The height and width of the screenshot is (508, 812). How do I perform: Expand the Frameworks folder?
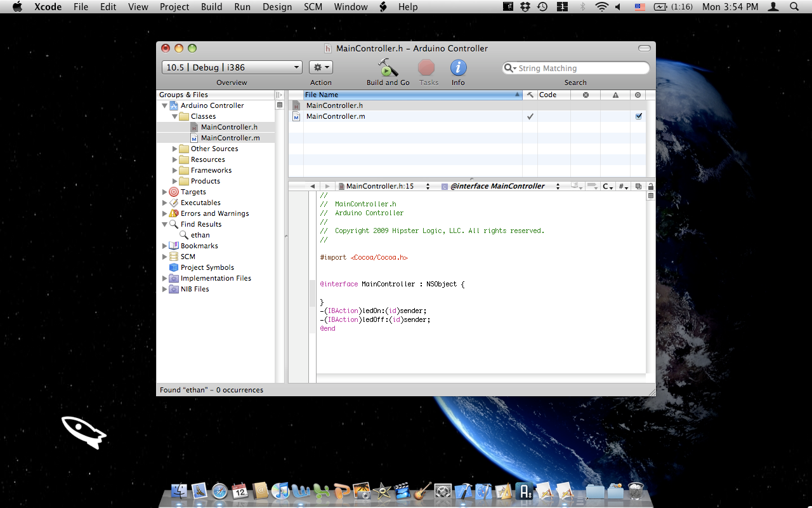(x=175, y=170)
